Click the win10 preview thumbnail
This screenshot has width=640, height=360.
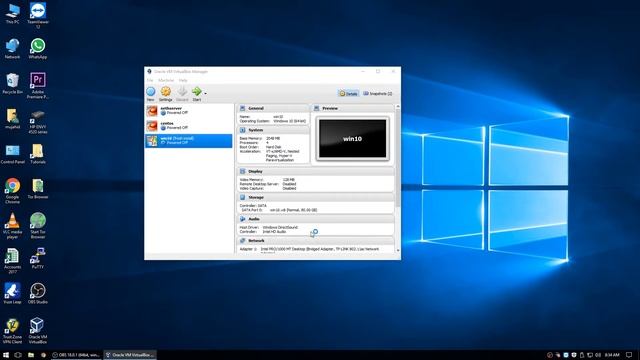click(353, 139)
